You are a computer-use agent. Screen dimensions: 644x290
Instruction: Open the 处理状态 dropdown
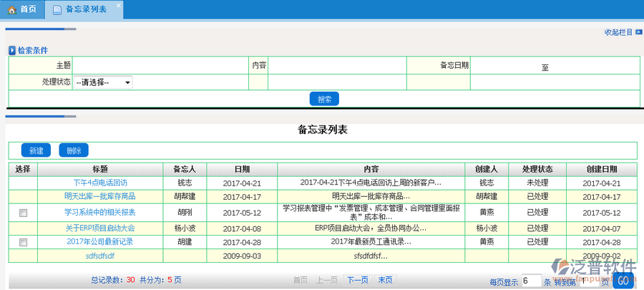pos(104,82)
